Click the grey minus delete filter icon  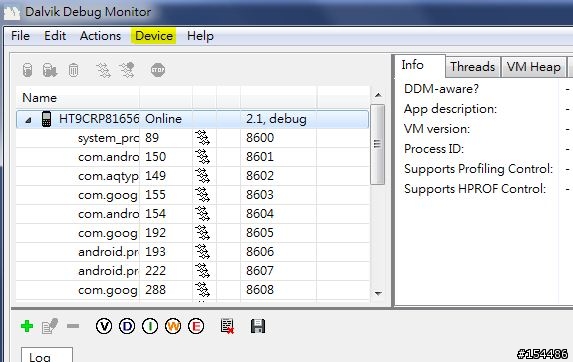(x=73, y=325)
